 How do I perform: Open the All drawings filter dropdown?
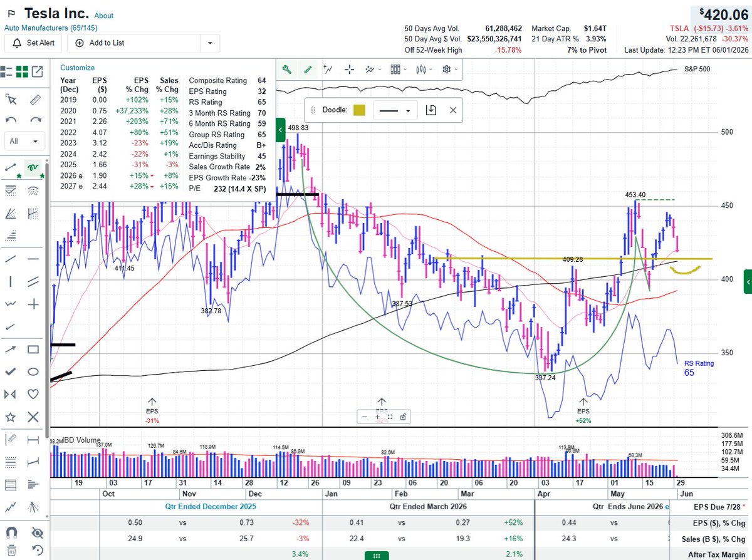tap(24, 142)
